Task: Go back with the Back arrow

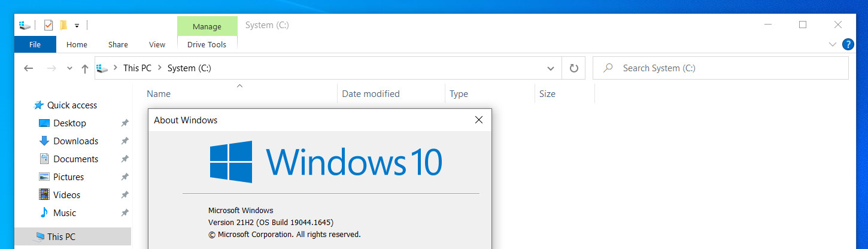Action: [x=28, y=68]
